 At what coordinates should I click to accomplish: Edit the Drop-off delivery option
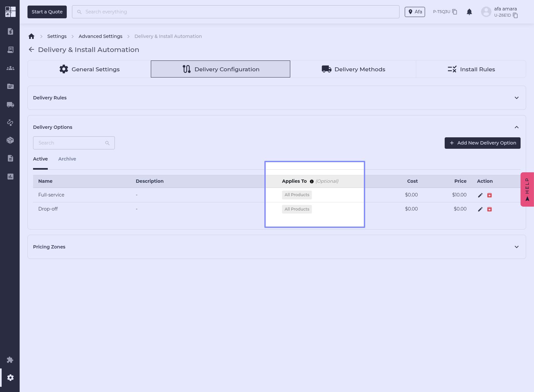[480, 209]
